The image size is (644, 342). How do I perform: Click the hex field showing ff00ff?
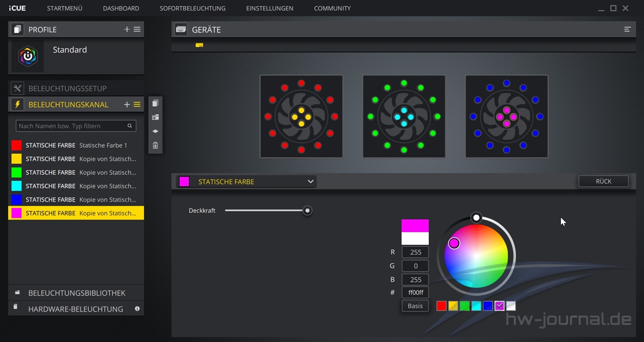[415, 293]
